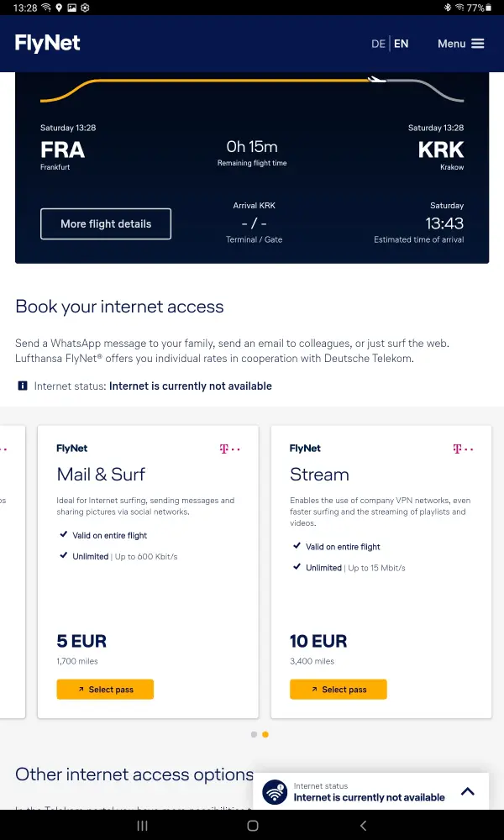Click FlyNet logo on Stream card
Viewport: 504px width, 840px height.
click(305, 449)
